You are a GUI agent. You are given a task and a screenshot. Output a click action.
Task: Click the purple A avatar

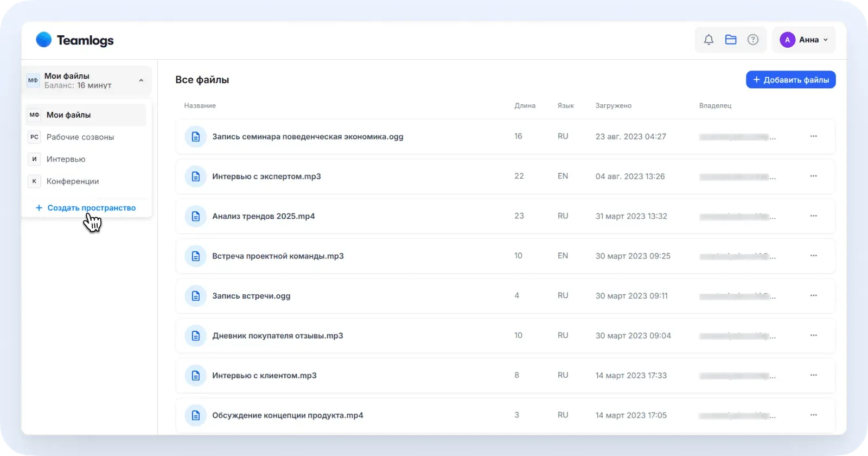click(787, 40)
